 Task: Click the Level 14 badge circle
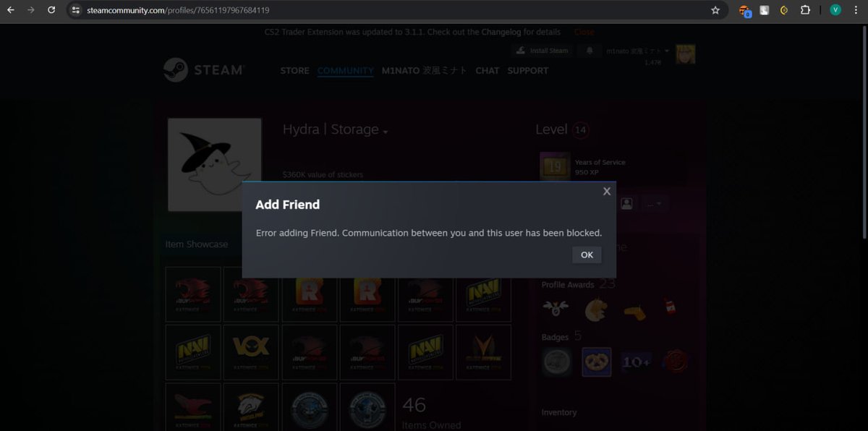click(580, 130)
